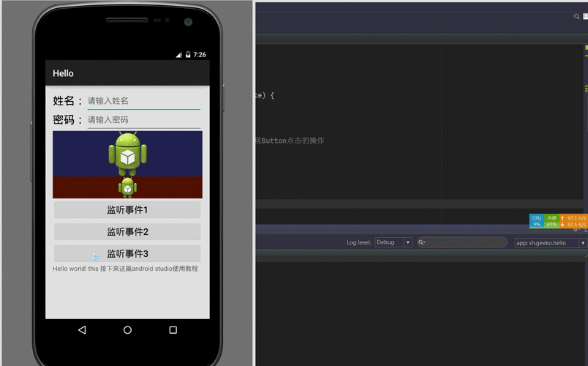588x366 pixels.
Task: Tap the emulator Recent apps square
Action: point(173,330)
